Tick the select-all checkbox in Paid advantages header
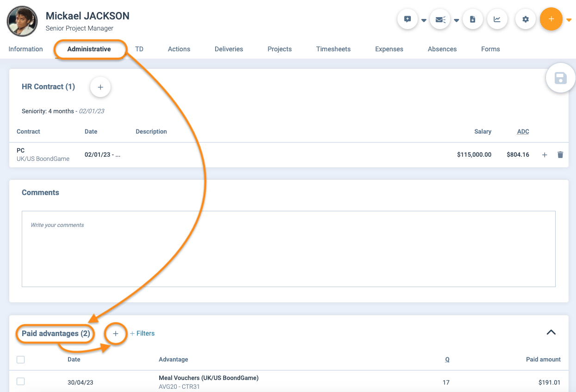This screenshot has height=392, width=576. (x=20, y=360)
